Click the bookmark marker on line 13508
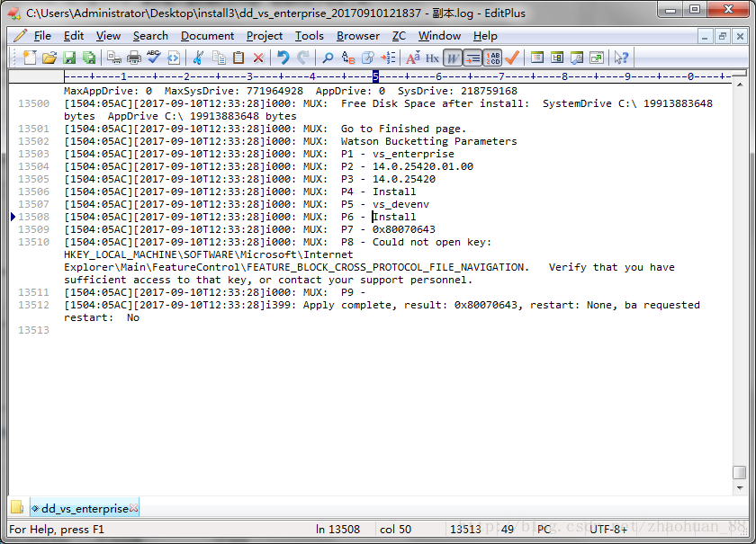The width and height of the screenshot is (756, 544). pos(13,217)
